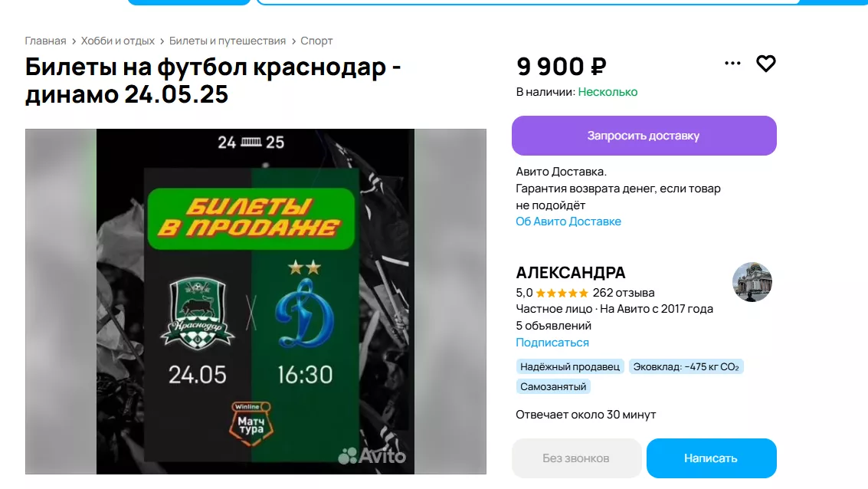Click the Написать message button
Viewport: 868px width, 489px height.
click(712, 458)
